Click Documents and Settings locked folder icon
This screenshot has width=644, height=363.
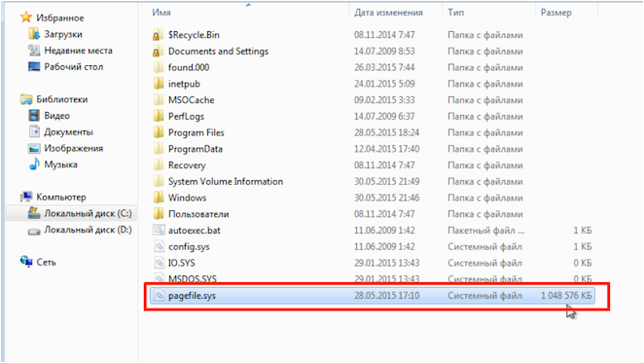pyautogui.click(x=159, y=52)
